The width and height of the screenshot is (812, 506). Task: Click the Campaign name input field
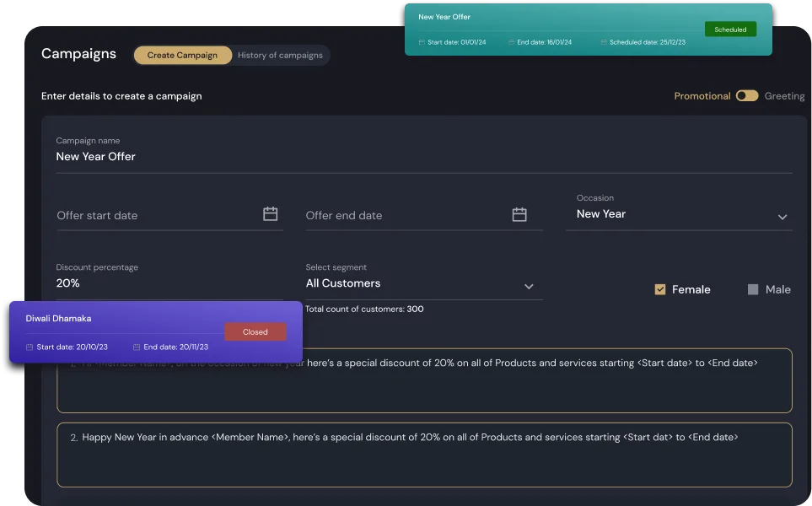pos(422,157)
